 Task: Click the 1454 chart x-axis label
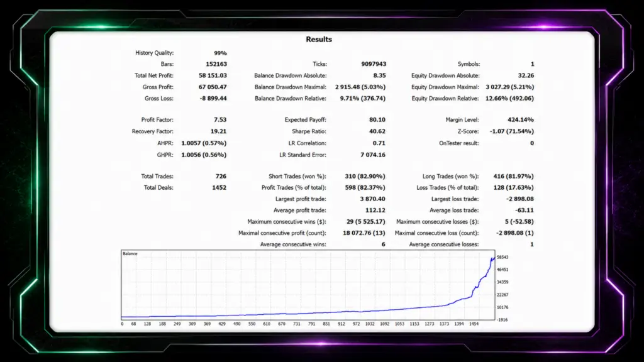point(474,324)
